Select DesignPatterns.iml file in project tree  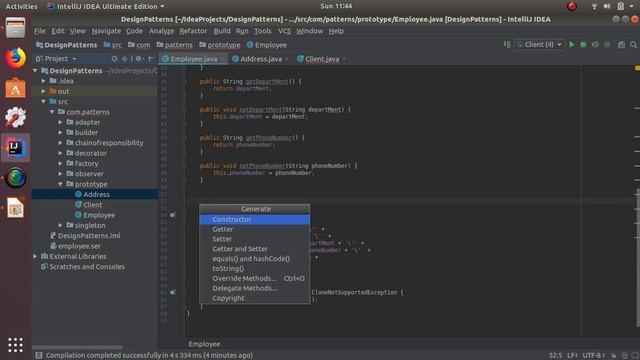tap(89, 236)
